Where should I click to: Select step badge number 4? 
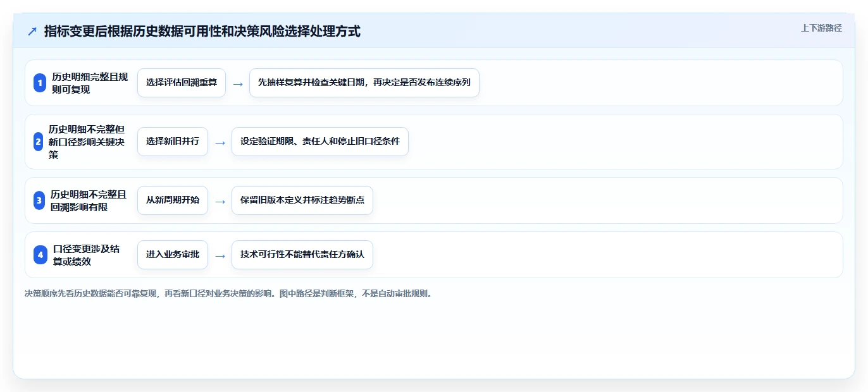40,255
